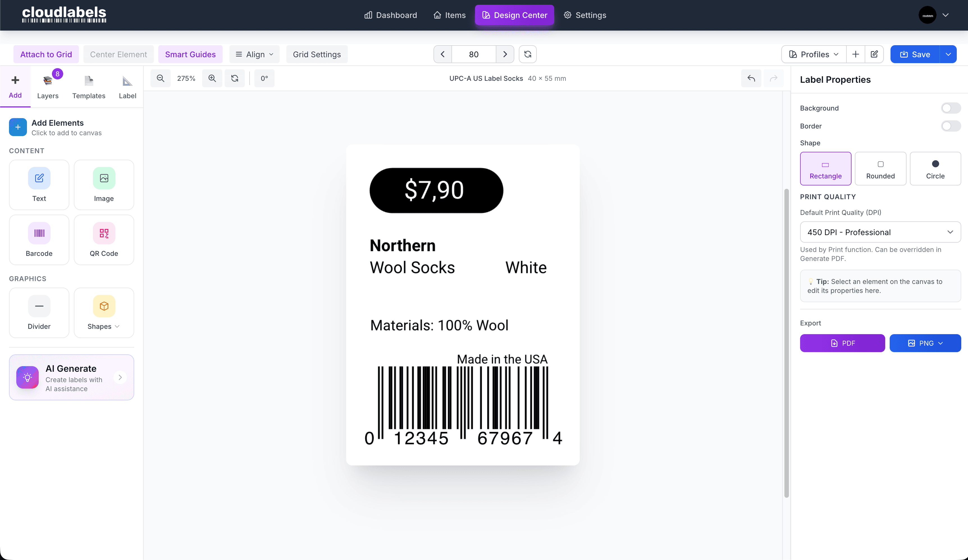Viewport: 968px width, 560px height.
Task: Export the label as PDF
Action: click(842, 343)
